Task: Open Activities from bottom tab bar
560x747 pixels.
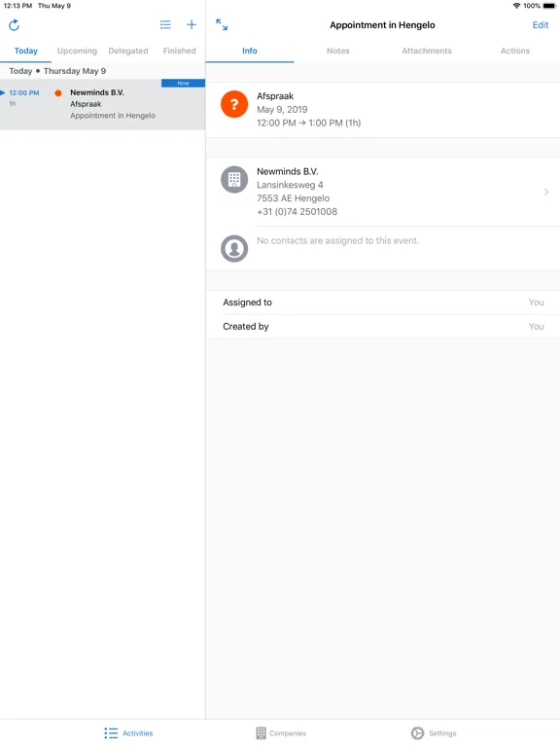Action: 128,733
